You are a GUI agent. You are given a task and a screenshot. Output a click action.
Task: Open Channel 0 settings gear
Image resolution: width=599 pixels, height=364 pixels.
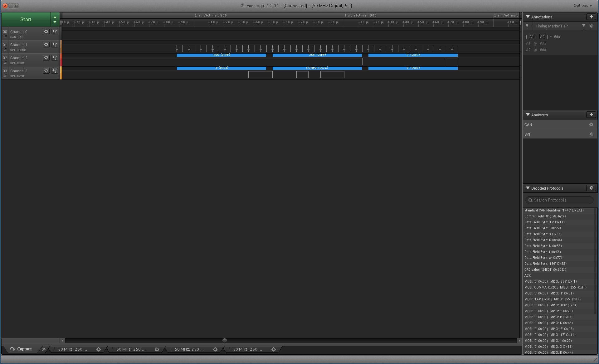[46, 32]
